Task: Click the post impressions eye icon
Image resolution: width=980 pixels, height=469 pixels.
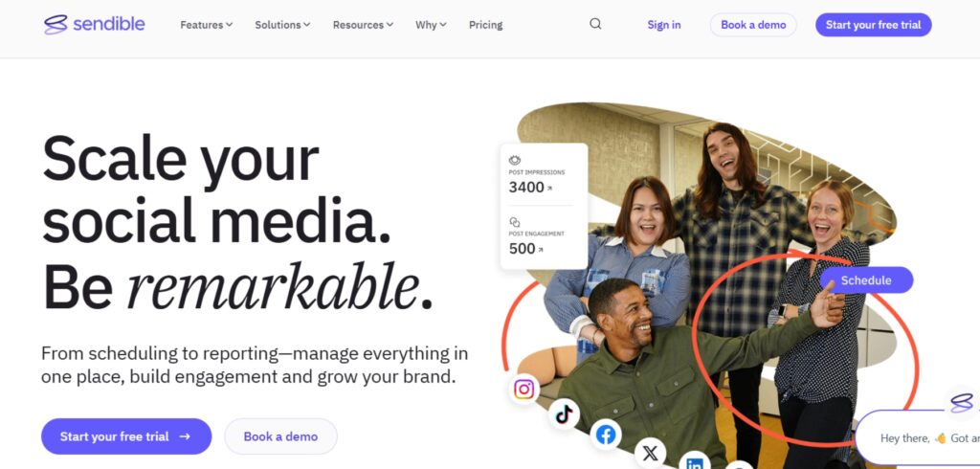Action: [514, 160]
